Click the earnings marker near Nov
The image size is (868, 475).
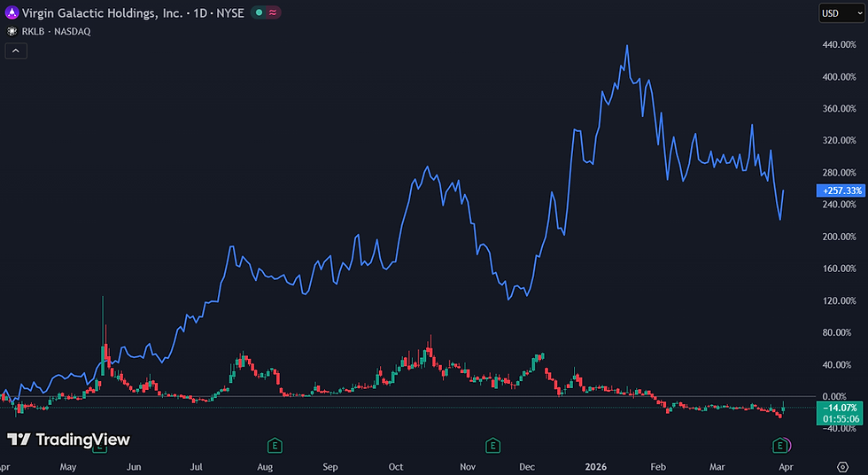(x=492, y=445)
